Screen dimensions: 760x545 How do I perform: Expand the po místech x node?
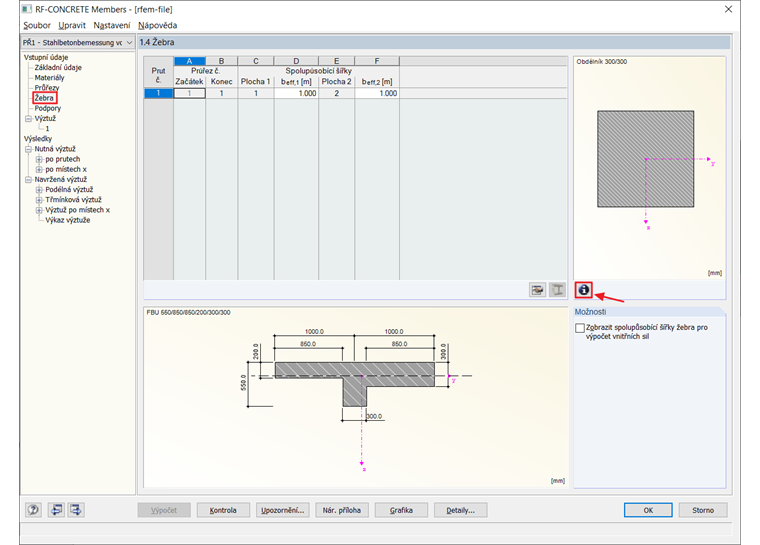pyautogui.click(x=39, y=169)
